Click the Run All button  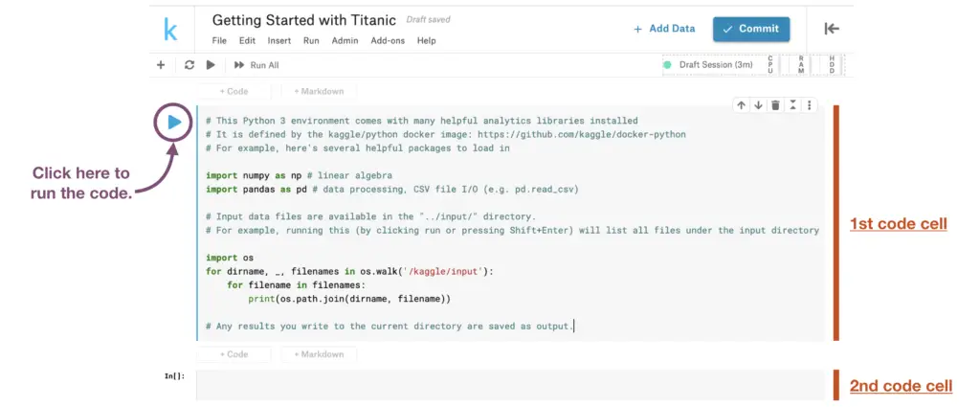point(256,65)
